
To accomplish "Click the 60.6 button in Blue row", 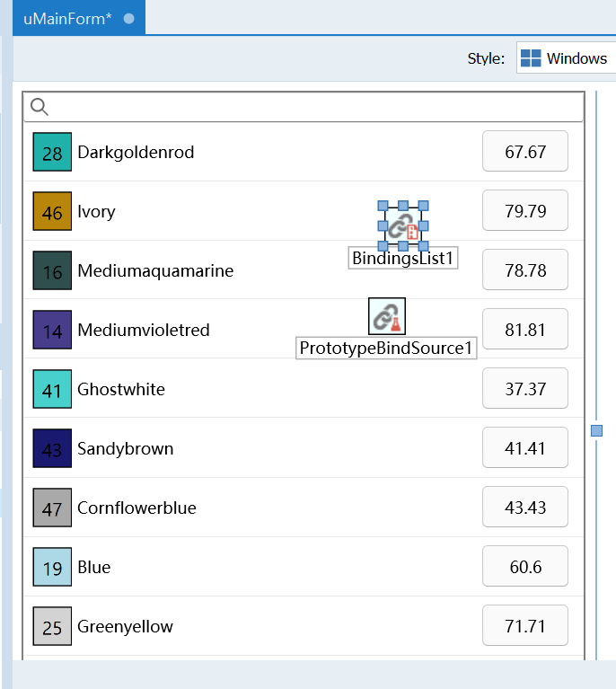I will 525,567.
